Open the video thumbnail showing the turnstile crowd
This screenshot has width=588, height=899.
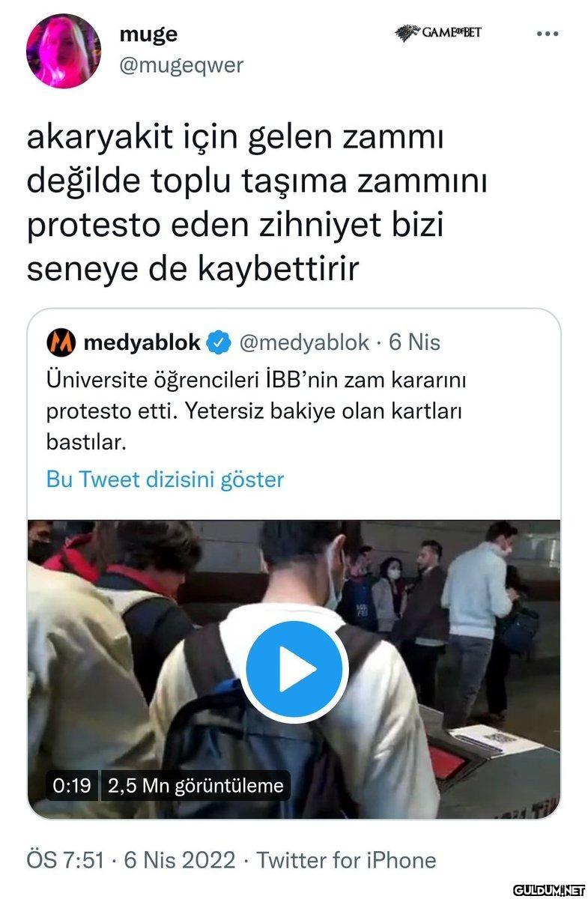[294, 669]
